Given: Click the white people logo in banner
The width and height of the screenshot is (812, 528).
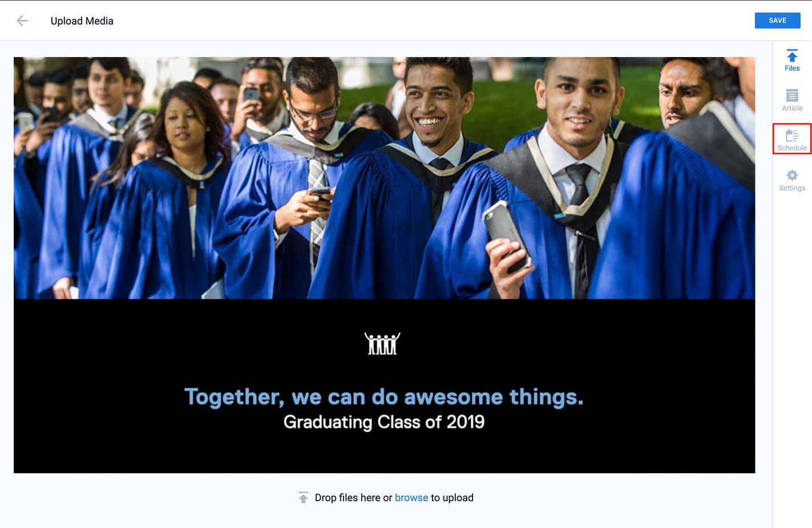Looking at the screenshot, I should (382, 344).
